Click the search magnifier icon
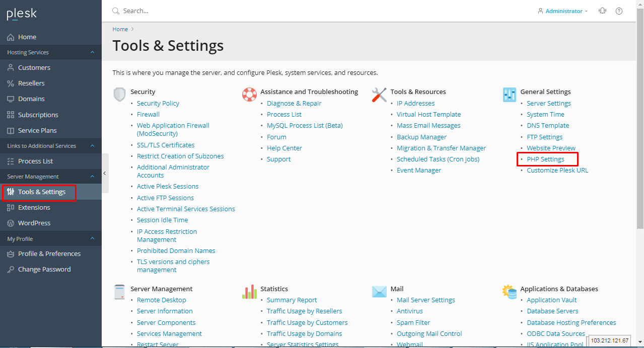Viewport: 644px width, 348px height. (116, 11)
